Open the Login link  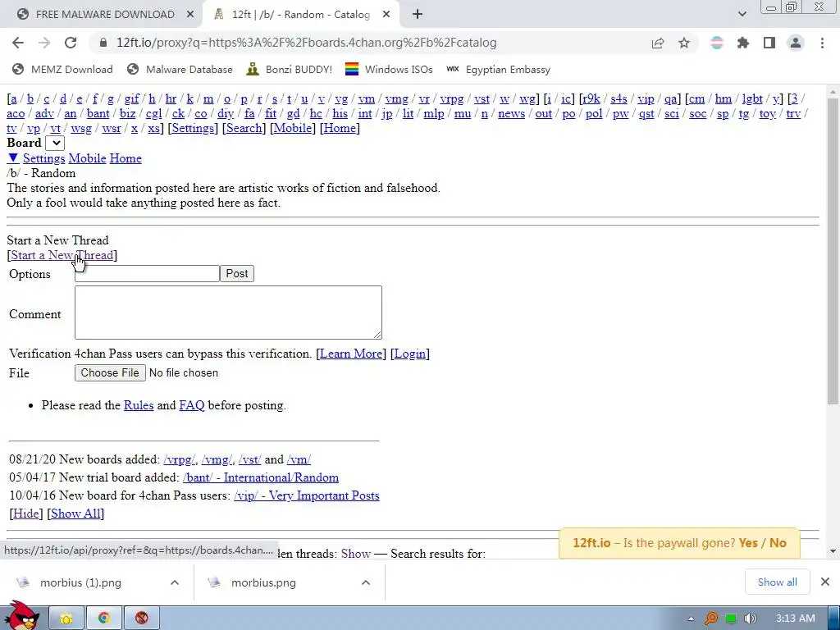(x=410, y=354)
